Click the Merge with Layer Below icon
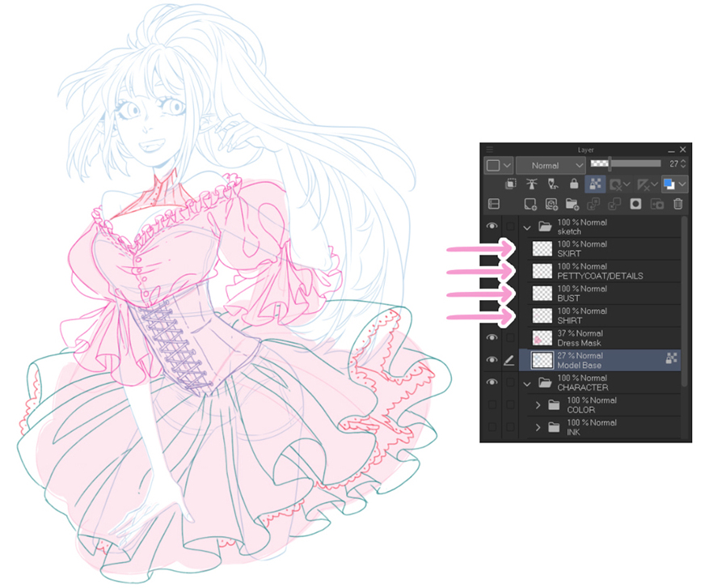709x588 pixels. click(x=614, y=204)
